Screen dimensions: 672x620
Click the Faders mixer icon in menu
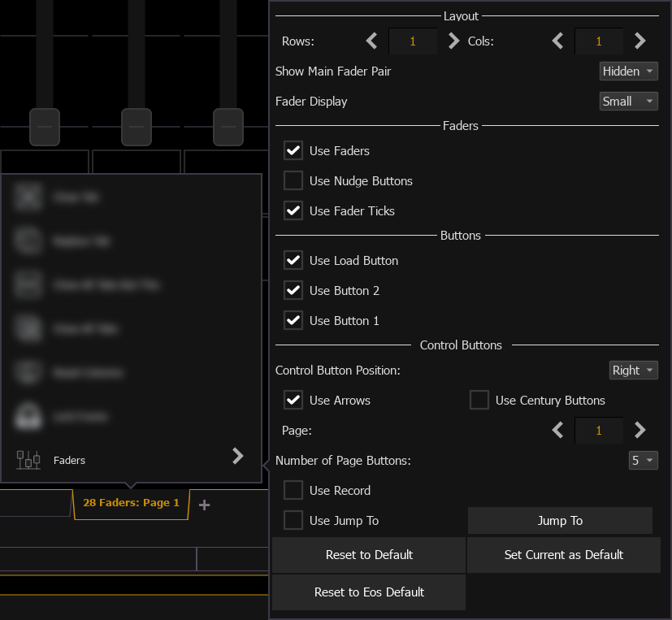(28, 460)
